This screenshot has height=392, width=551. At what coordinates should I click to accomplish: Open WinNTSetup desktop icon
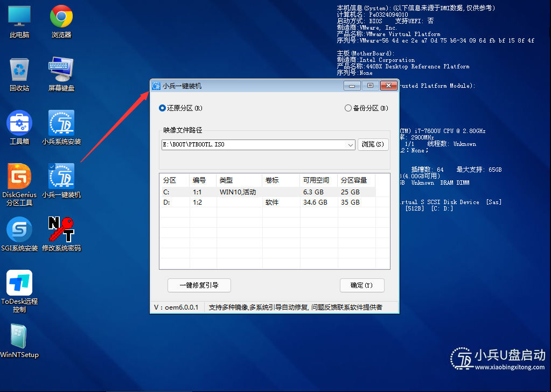19,341
